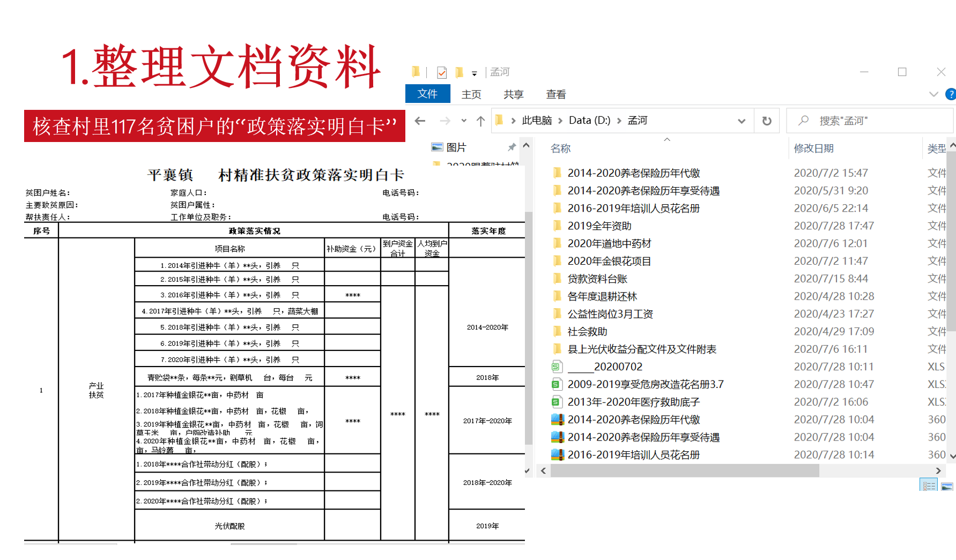The image size is (956, 560).
Task: Open the recent locations dropdown arrow
Action: [464, 121]
